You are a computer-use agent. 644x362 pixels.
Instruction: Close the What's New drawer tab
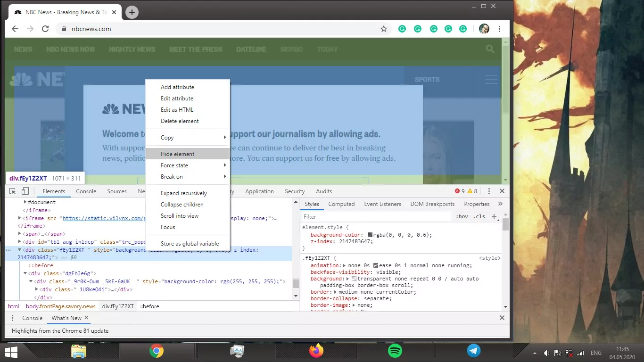(x=86, y=318)
